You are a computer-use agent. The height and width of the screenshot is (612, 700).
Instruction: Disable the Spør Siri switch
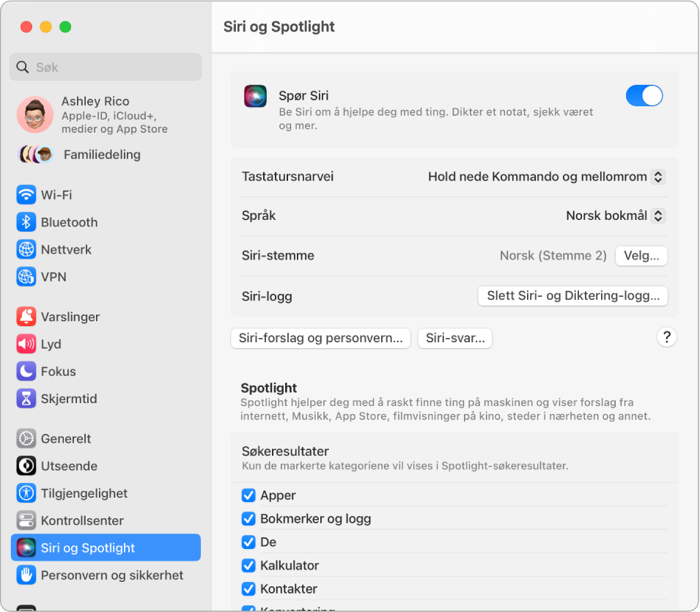(x=644, y=96)
